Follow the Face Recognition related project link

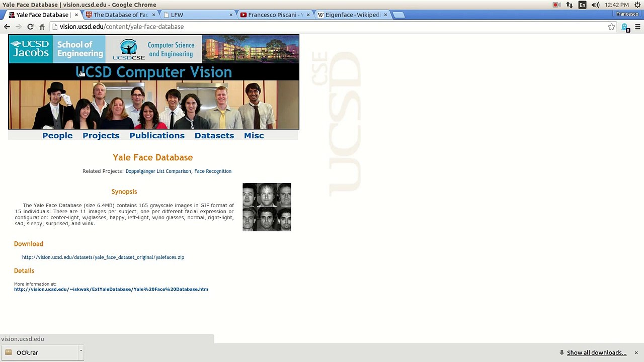pyautogui.click(x=213, y=171)
